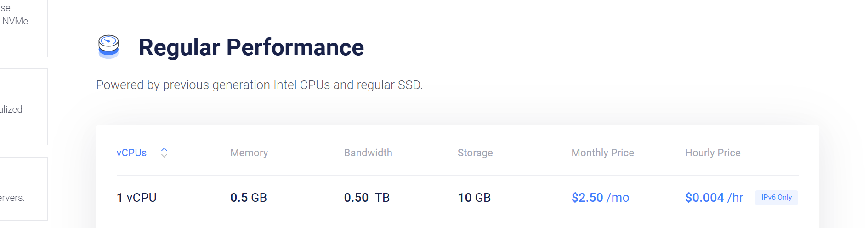
Task: Sort the table by vCPUs column
Action: click(131, 153)
